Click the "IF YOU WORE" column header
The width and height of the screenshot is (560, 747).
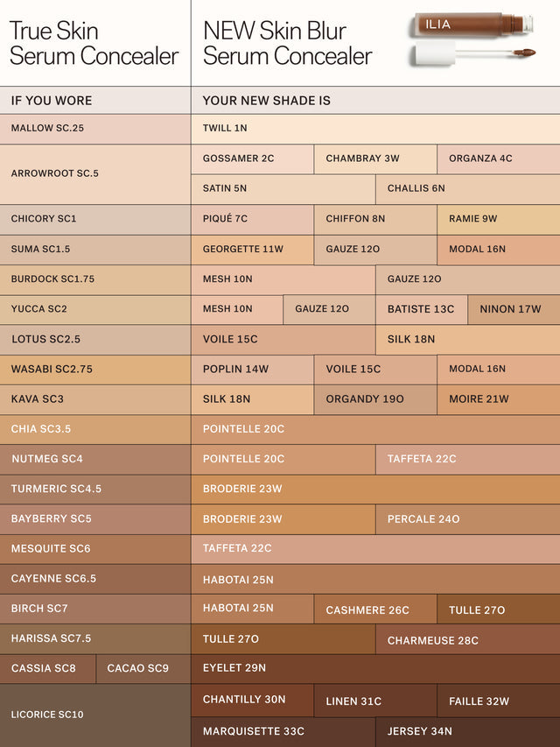95,101
